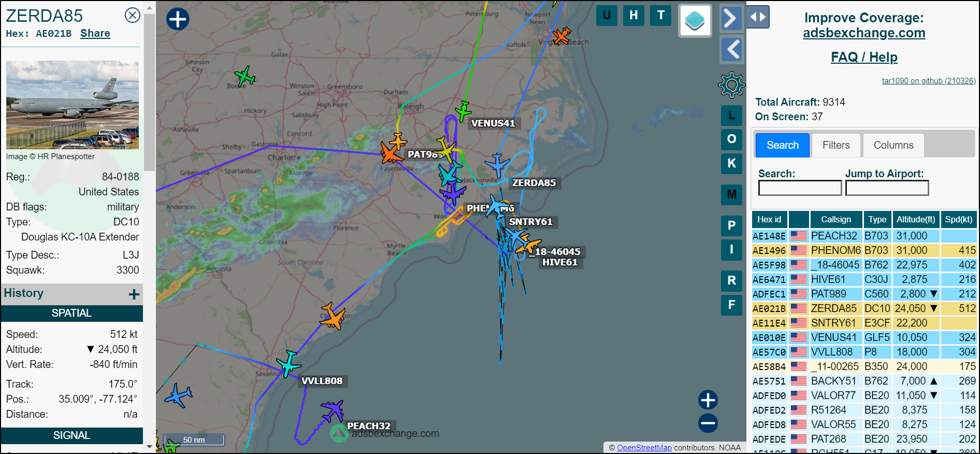Open the map layers switcher

tap(695, 21)
